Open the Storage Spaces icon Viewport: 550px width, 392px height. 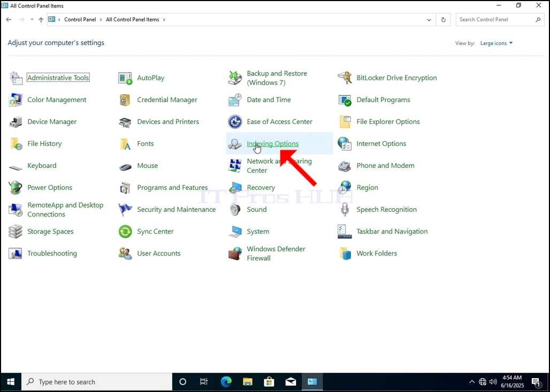coord(16,232)
